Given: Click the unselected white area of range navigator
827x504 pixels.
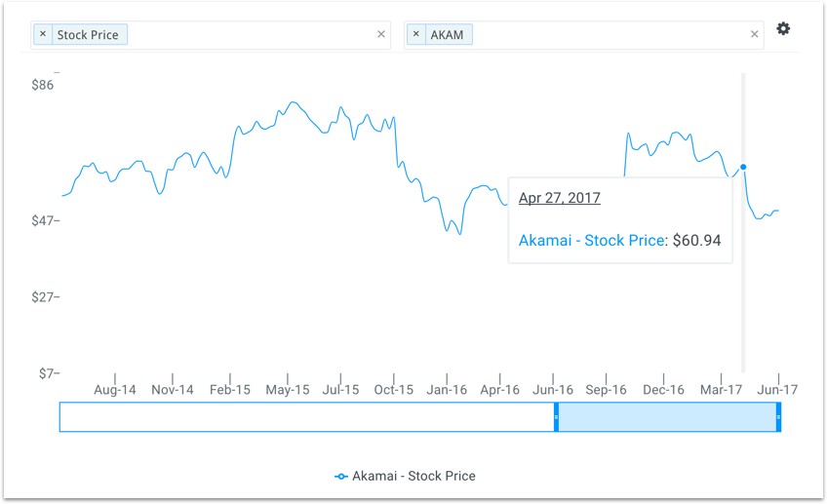Looking at the screenshot, I should 307,416.
